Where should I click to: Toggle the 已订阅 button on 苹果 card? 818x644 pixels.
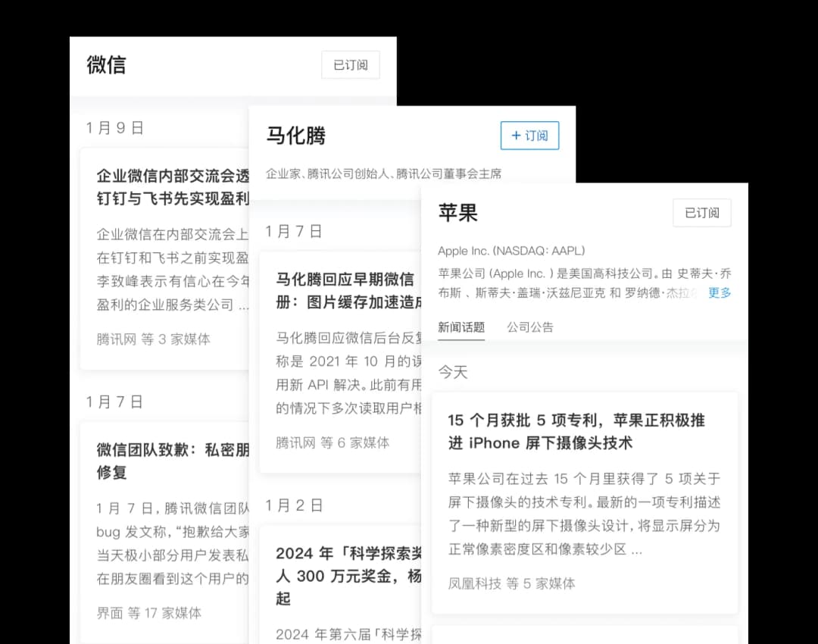(701, 213)
